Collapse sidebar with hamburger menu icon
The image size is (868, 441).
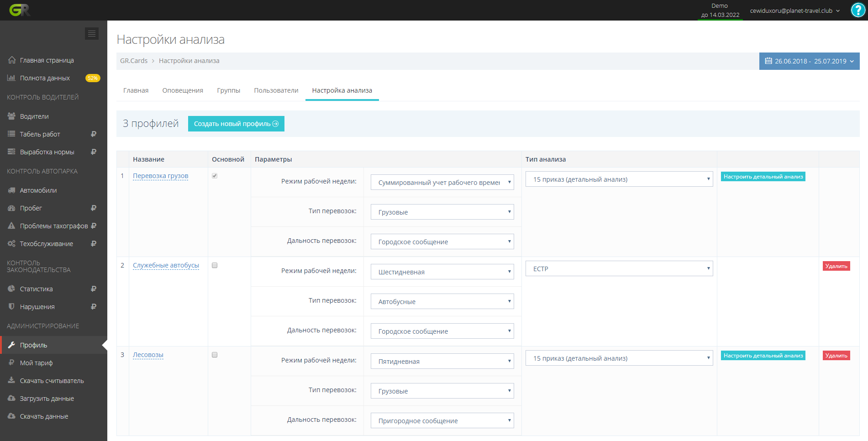click(x=92, y=33)
